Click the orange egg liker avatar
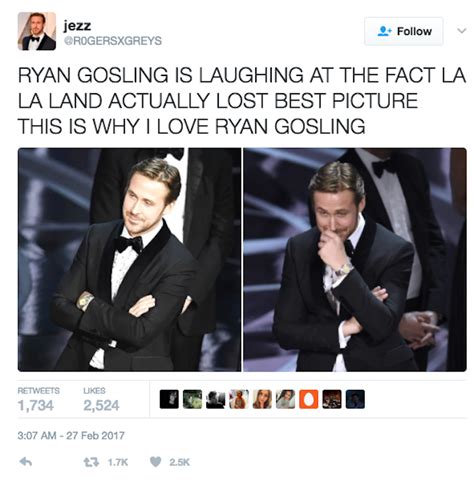This screenshot has width=474, height=481. click(x=309, y=399)
